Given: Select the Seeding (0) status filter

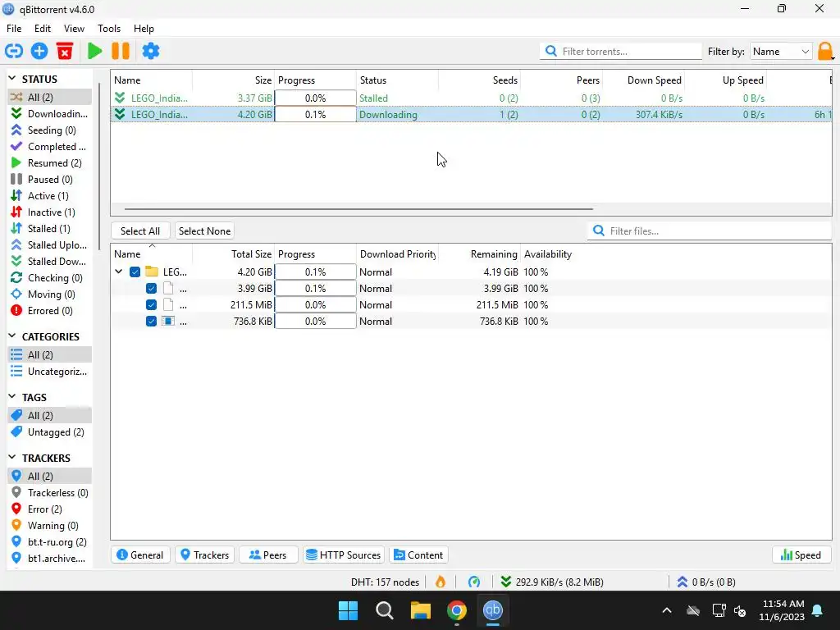Looking at the screenshot, I should pos(49,130).
